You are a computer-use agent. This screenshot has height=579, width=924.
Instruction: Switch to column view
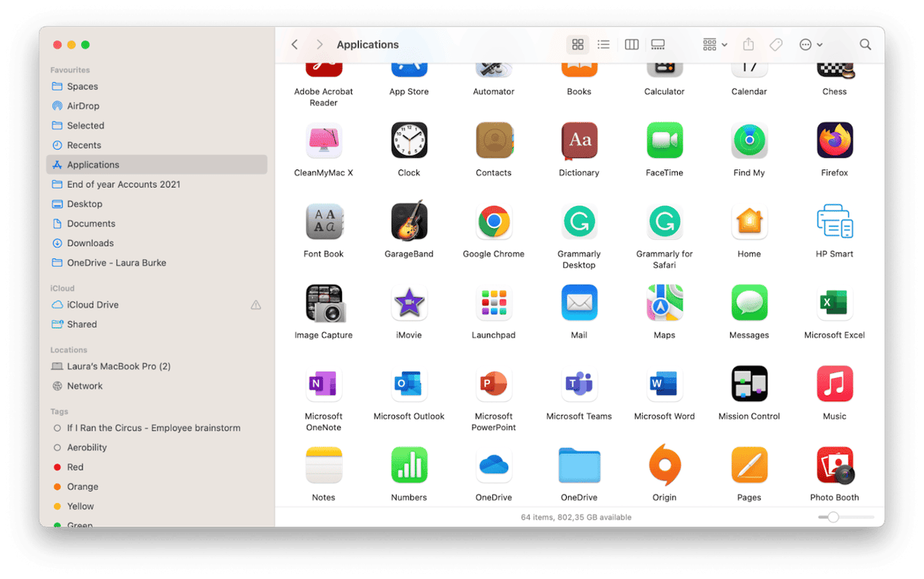[631, 44]
